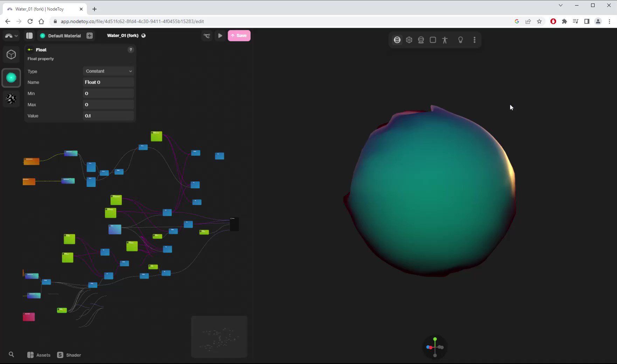Click the globe icon next to Water_01 (fork)
The image size is (617, 364).
click(x=143, y=35)
